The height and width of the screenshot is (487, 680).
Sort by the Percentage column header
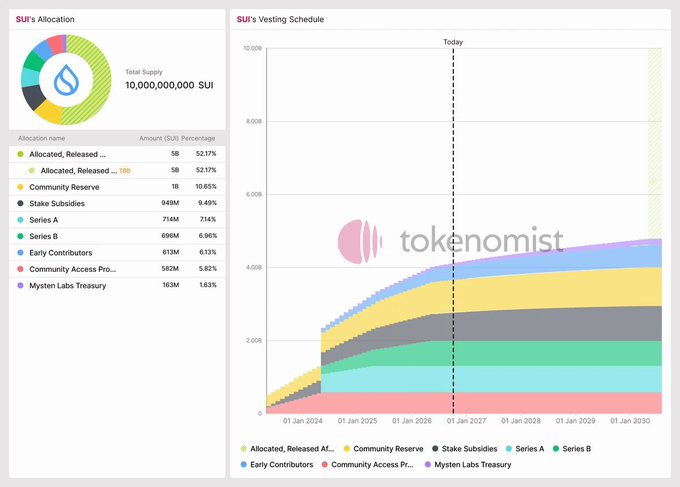198,138
